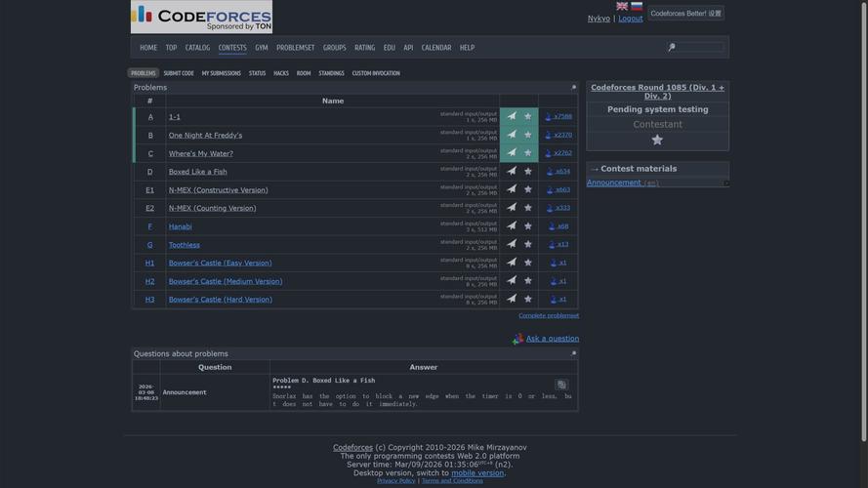
Task: Click the search input field
Action: pos(701,47)
